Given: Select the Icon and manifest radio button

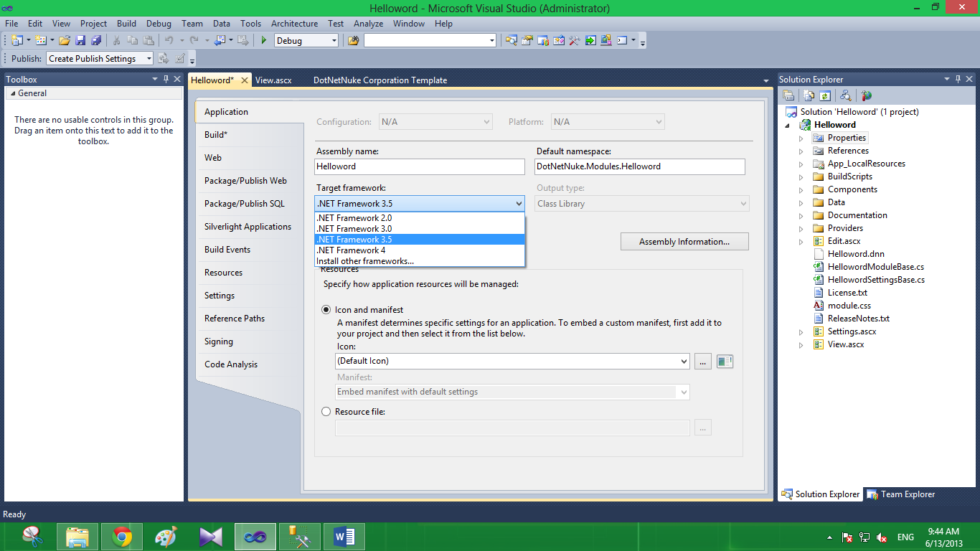Looking at the screenshot, I should tap(326, 310).
